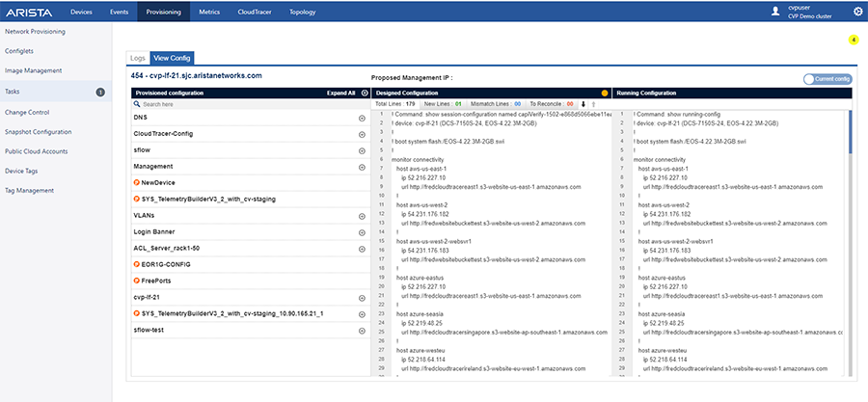Click Running Configuration line 'host azure-seasia'
The height and width of the screenshot is (402, 868).
[661, 314]
